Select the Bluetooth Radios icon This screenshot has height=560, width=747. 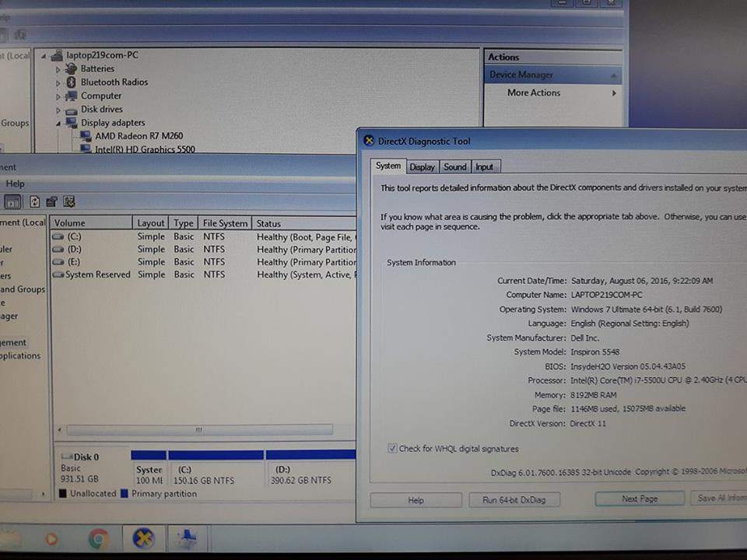pos(71,82)
